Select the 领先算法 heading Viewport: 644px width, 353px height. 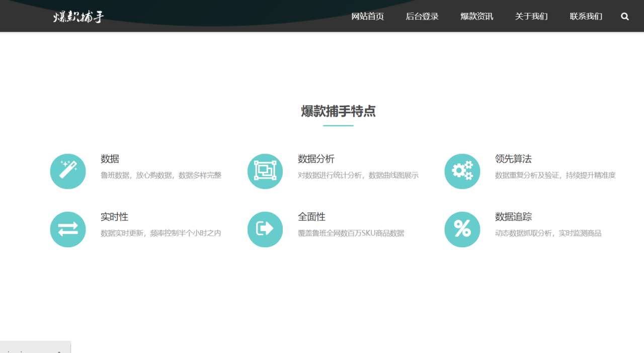click(x=513, y=159)
